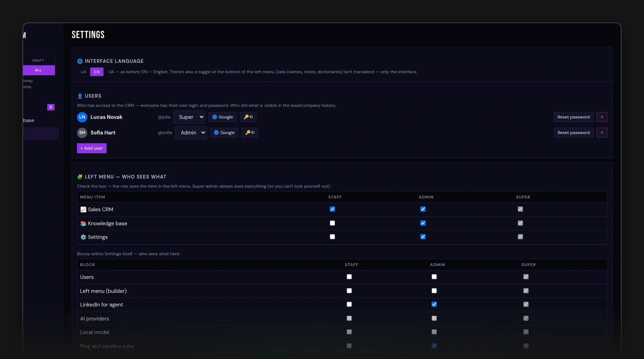Uncheck Sales CRM for the Admin role
Image resolution: width=644 pixels, height=359 pixels.
(423, 209)
